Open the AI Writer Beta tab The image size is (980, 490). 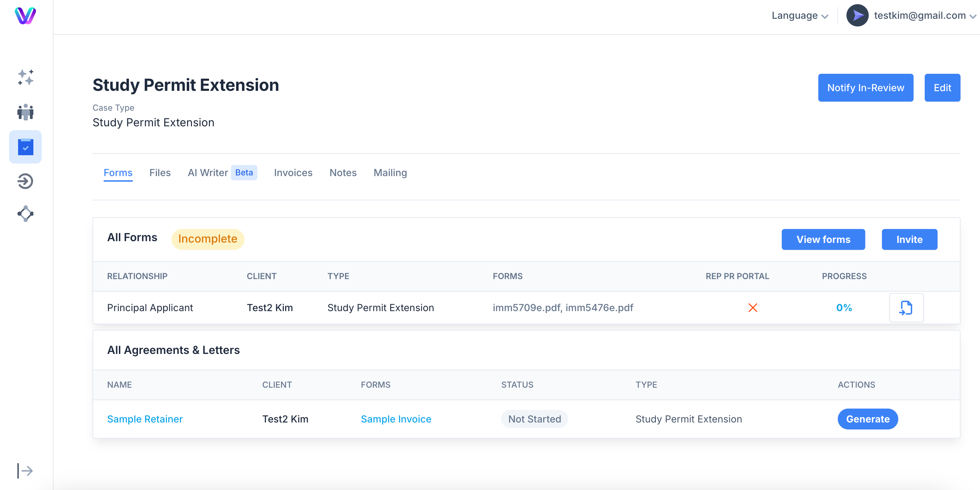click(x=222, y=173)
